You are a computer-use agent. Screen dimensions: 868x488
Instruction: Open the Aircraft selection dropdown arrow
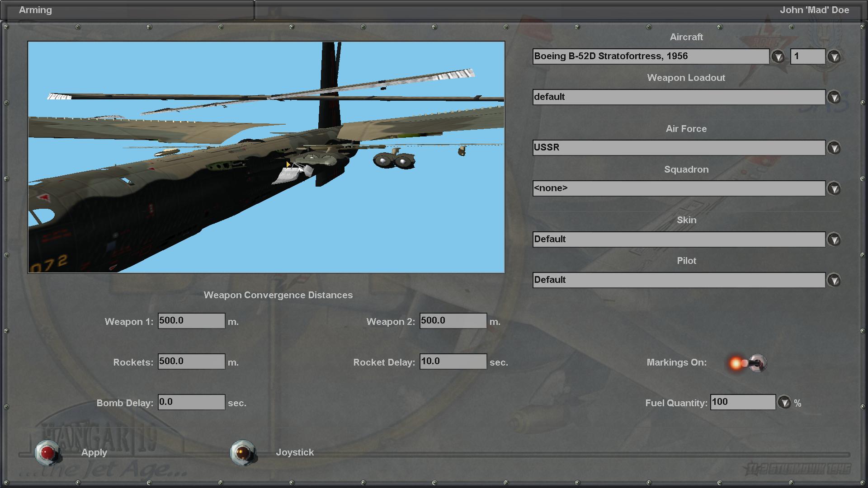[778, 56]
